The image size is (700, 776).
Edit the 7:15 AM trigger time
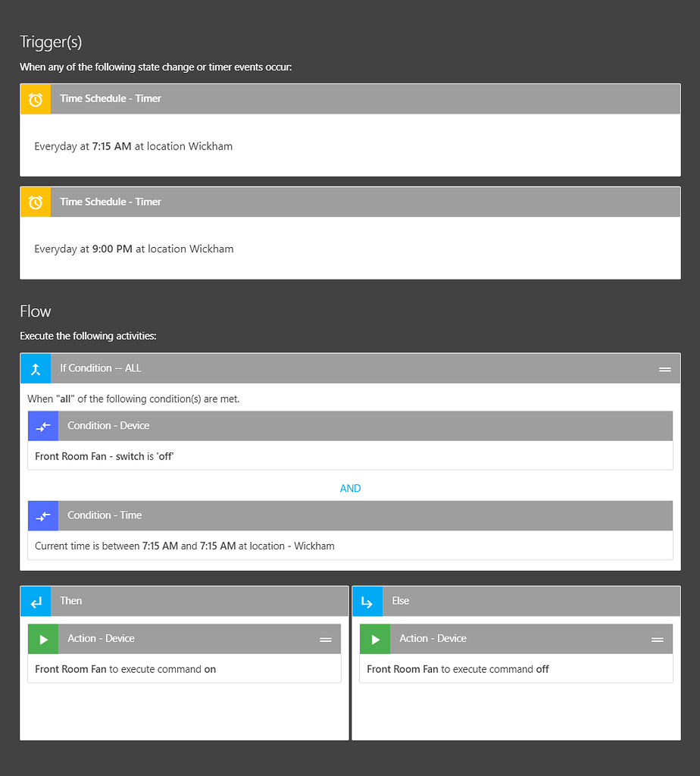[114, 146]
